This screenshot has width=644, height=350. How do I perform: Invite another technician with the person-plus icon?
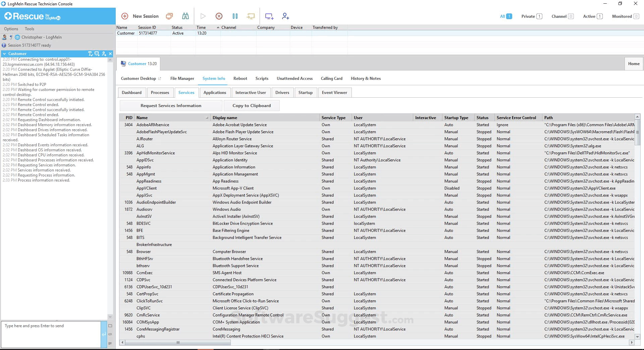coord(285,16)
